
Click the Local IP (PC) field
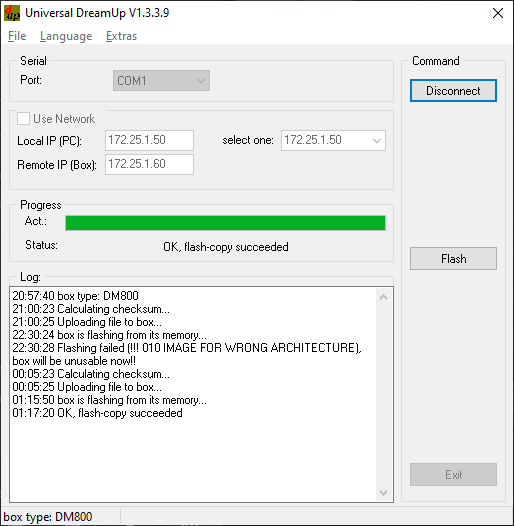[x=149, y=140]
